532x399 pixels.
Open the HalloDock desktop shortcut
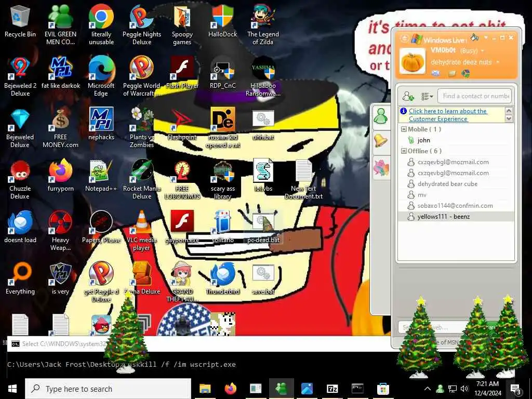222,21
